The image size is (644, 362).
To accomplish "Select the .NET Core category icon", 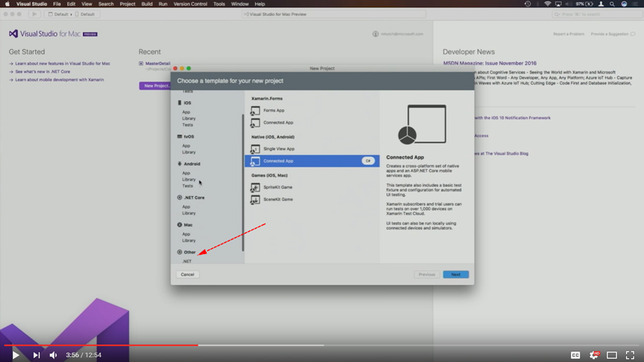I will click(x=180, y=197).
